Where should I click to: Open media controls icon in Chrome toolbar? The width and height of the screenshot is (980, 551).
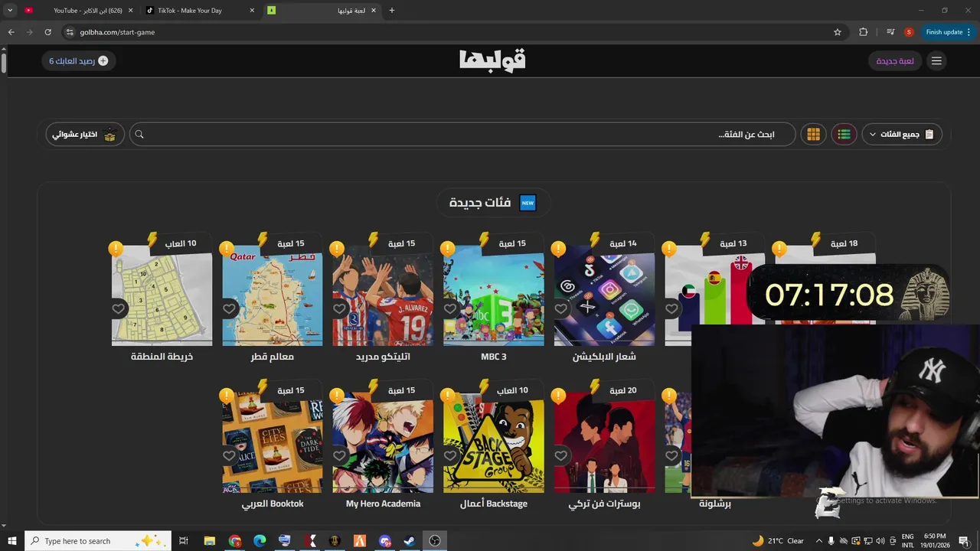tap(890, 32)
